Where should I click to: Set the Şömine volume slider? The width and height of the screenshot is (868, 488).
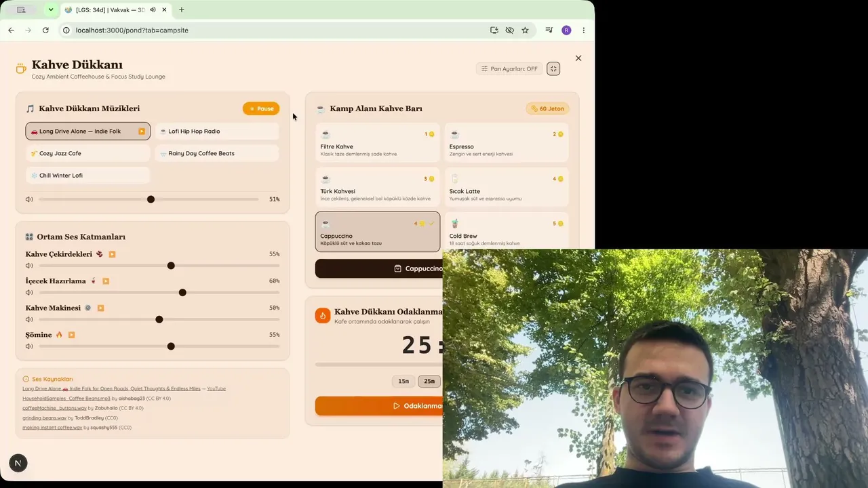[x=159, y=346]
